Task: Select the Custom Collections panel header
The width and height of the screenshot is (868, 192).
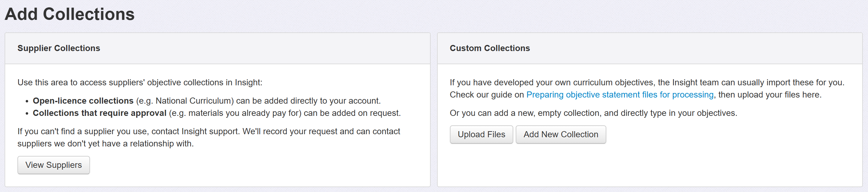Action: click(490, 48)
